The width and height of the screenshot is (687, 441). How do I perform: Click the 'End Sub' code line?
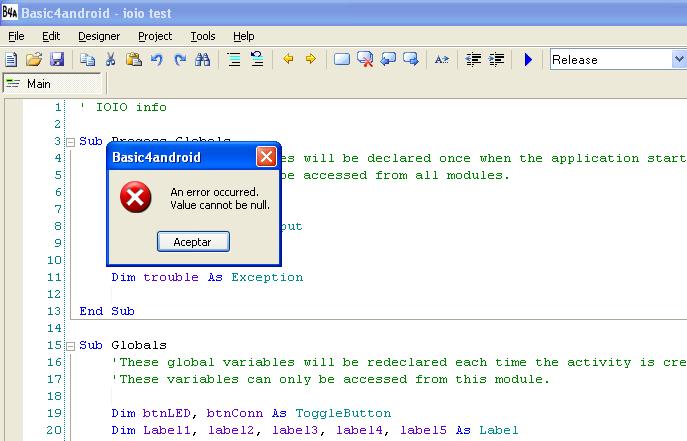(107, 311)
